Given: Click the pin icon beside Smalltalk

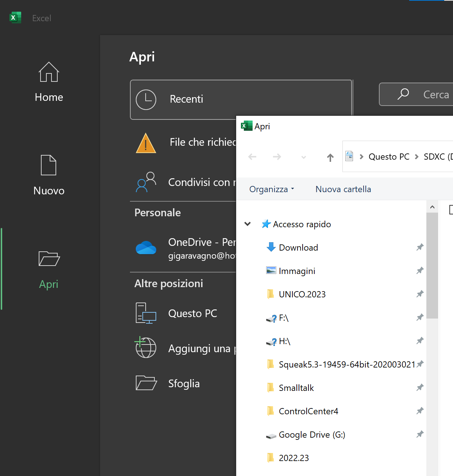Looking at the screenshot, I should coord(420,388).
